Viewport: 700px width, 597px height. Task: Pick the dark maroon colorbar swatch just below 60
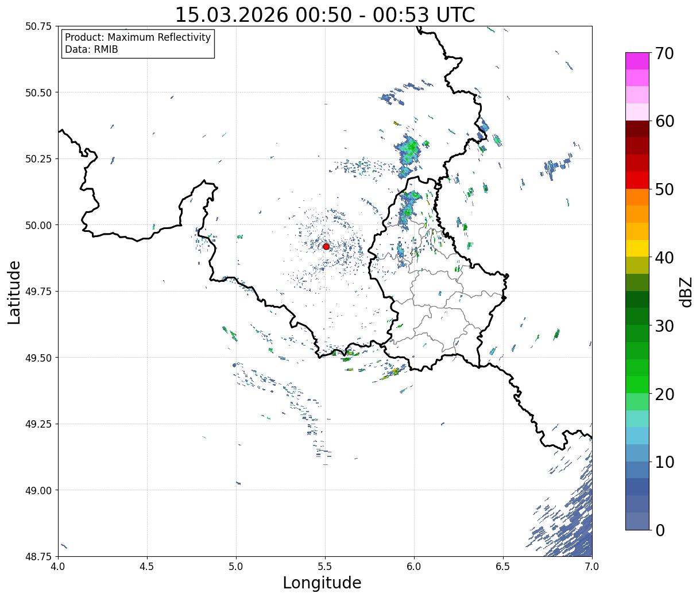pyautogui.click(x=637, y=129)
